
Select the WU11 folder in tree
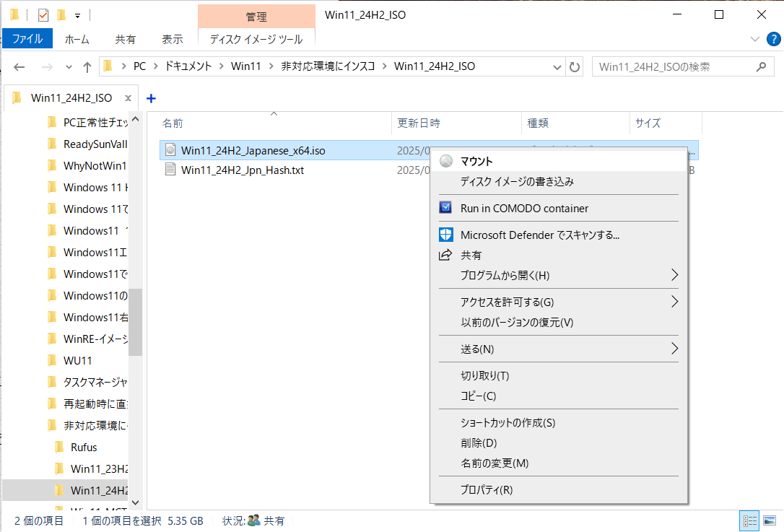pyautogui.click(x=70, y=360)
